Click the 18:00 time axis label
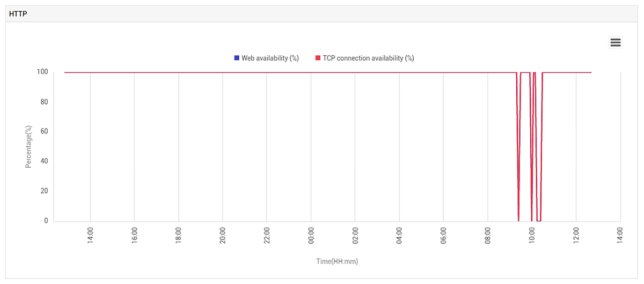This screenshot has width=644, height=284. (179, 235)
